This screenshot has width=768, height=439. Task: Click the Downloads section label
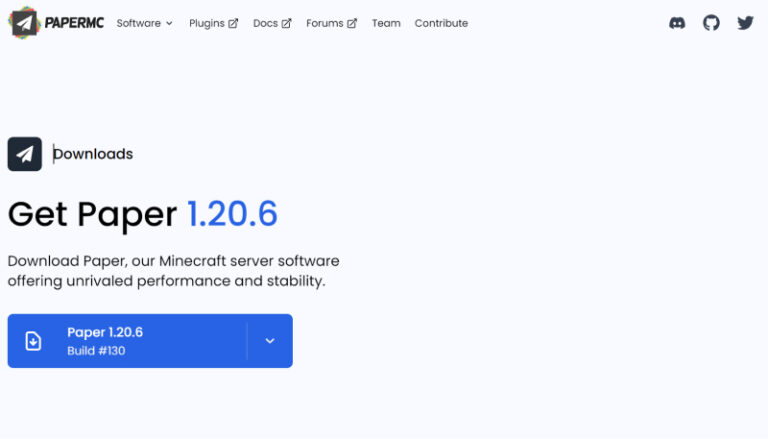pos(93,154)
